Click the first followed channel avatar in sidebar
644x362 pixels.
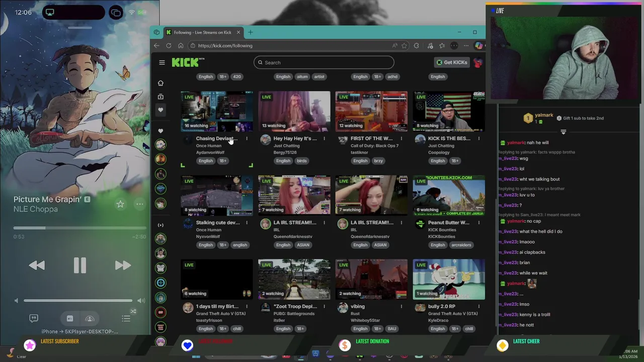coord(160,145)
